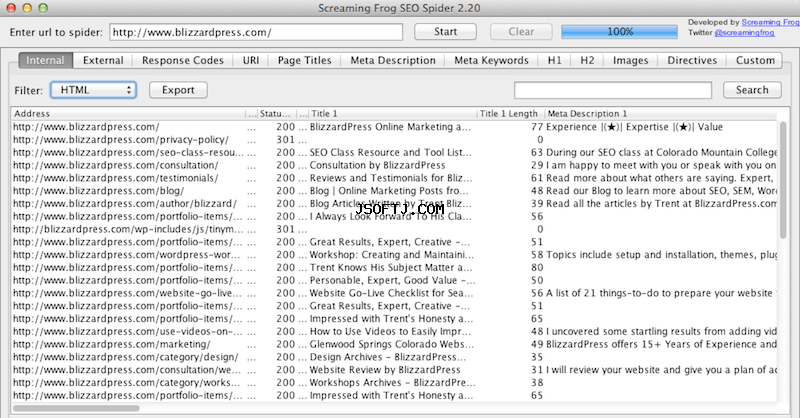Image resolution: width=800 pixels, height=418 pixels.
Task: Select the H1 tab
Action: click(555, 60)
